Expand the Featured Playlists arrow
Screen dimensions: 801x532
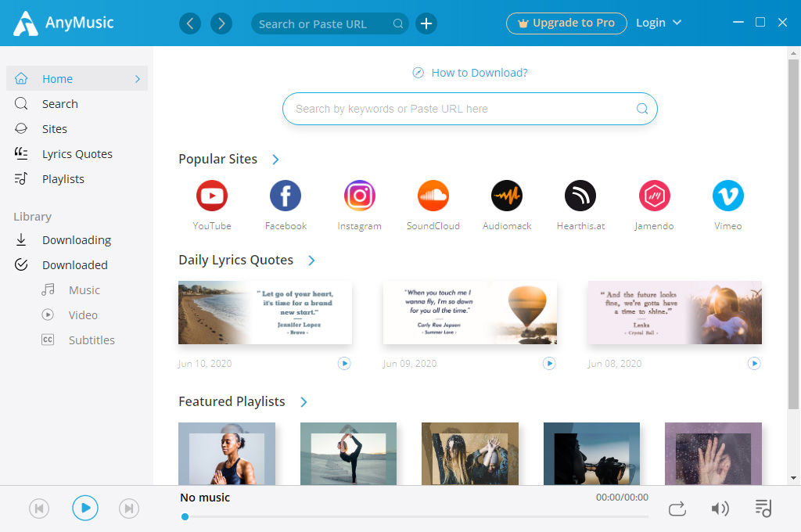click(x=304, y=402)
